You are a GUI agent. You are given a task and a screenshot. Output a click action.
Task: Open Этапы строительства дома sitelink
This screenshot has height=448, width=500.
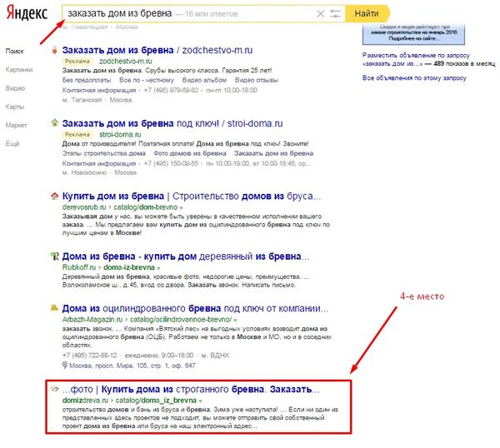pyautogui.click(x=104, y=153)
